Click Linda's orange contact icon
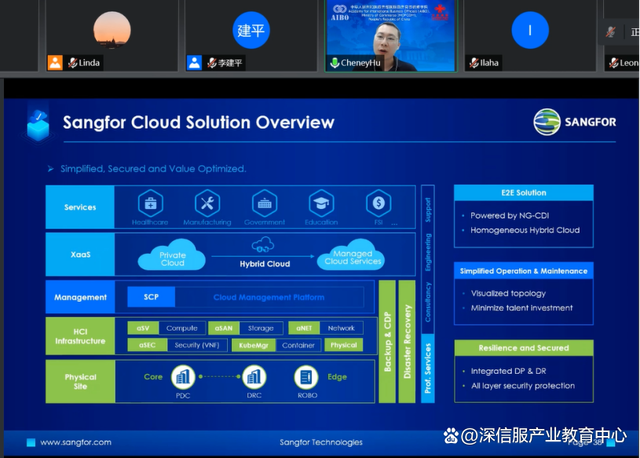Image resolution: width=640 pixels, height=458 pixels. (x=55, y=63)
